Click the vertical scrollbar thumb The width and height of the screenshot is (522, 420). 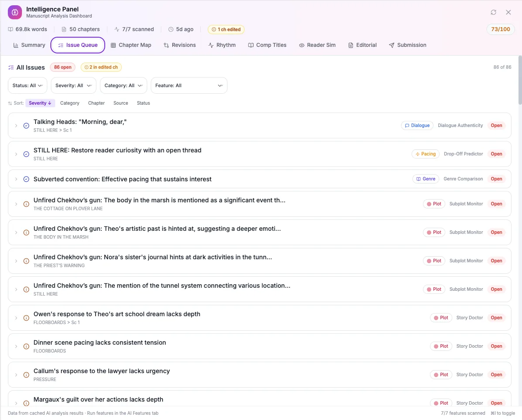(520, 80)
